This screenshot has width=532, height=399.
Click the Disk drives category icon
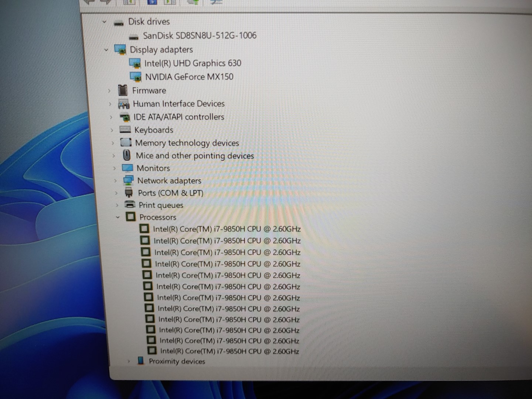click(x=119, y=23)
